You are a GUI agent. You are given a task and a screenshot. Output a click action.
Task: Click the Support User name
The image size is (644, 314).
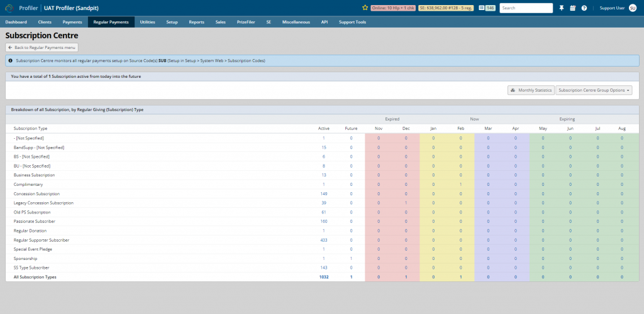(x=612, y=8)
